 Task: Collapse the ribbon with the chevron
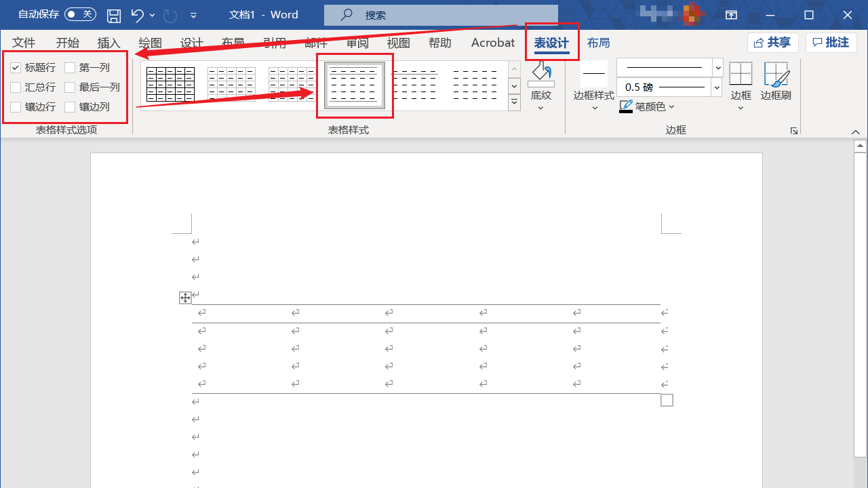[x=856, y=131]
